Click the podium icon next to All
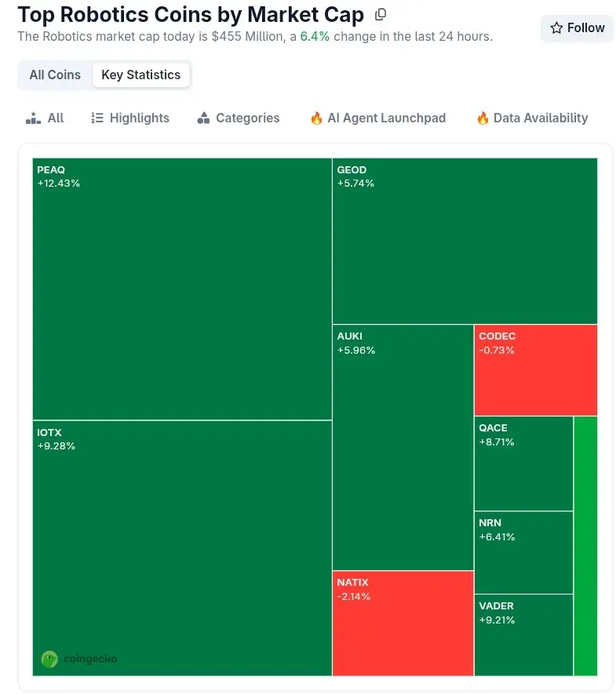This screenshot has height=698, width=616. pos(33,118)
